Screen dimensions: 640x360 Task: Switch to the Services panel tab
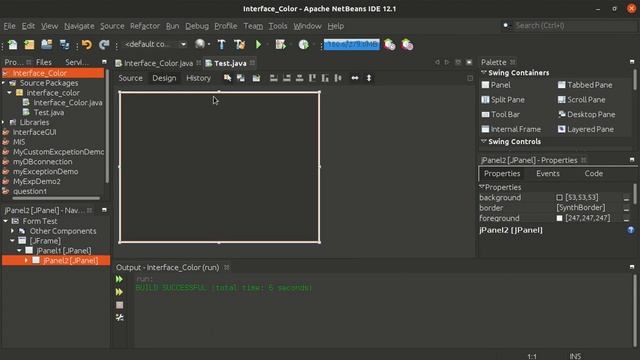coord(77,62)
